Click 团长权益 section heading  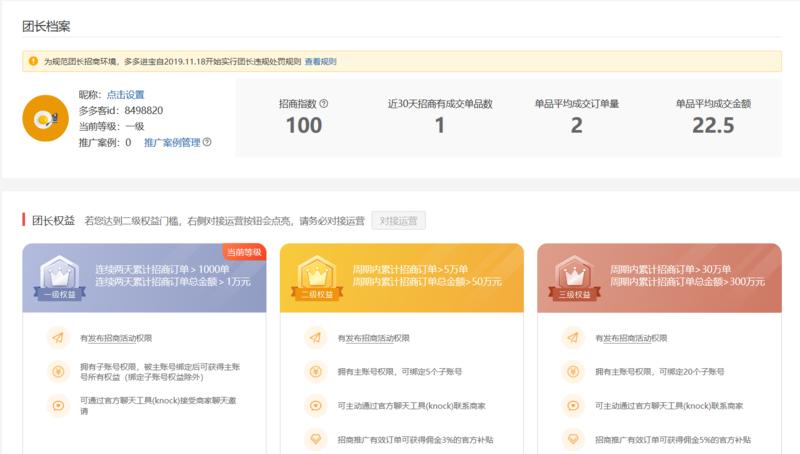pos(53,220)
